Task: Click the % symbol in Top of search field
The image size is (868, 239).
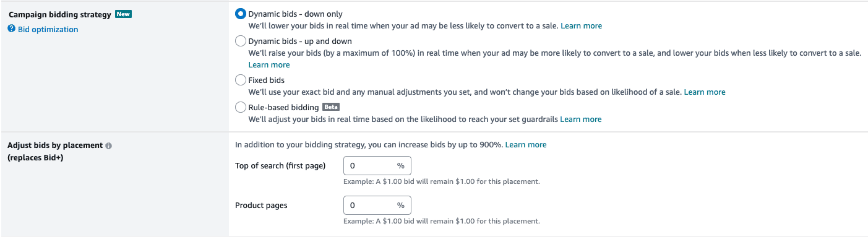Action: (x=401, y=166)
